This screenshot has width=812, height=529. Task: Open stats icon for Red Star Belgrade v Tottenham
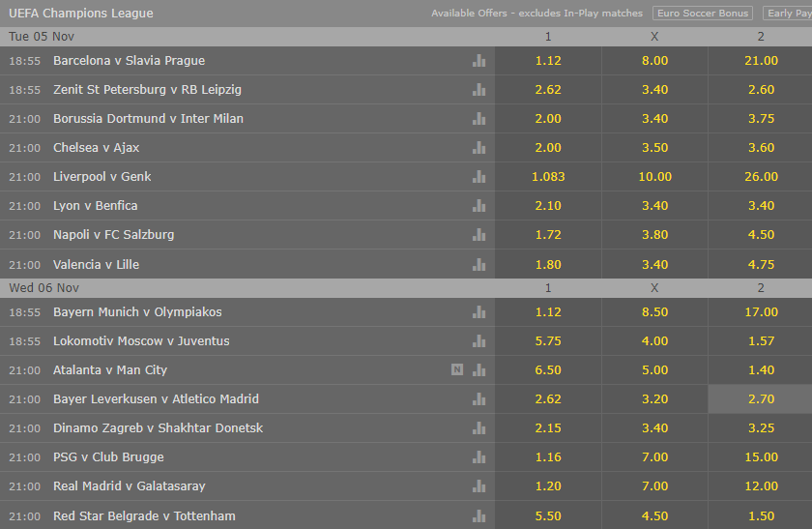click(478, 515)
